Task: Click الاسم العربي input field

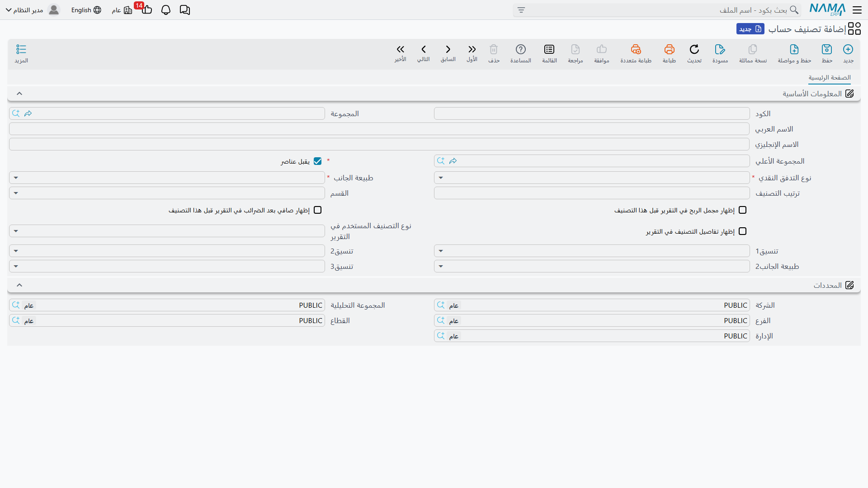Action: [x=379, y=129]
